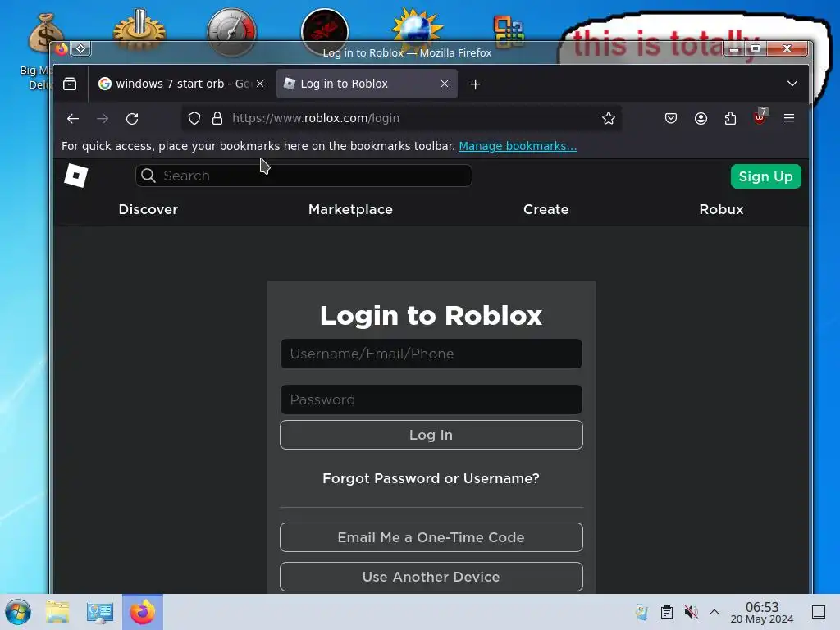
Task: Bookmark this page with the star
Action: 608,118
